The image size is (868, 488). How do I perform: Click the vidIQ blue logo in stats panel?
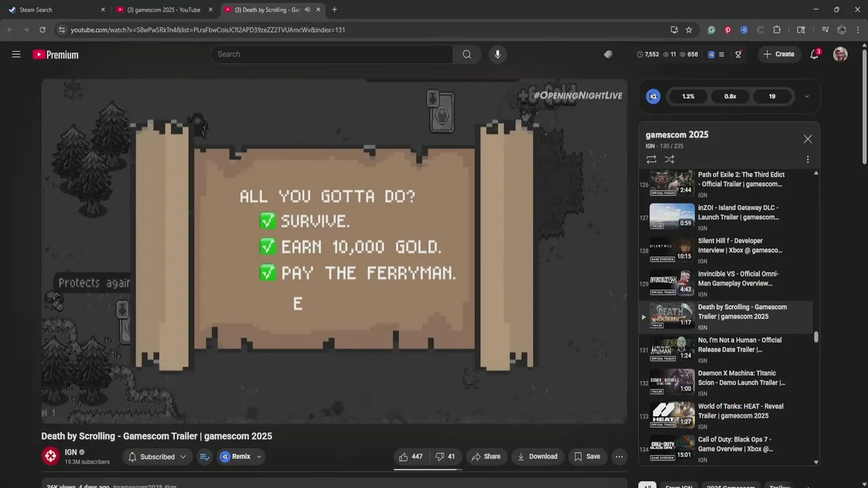point(654,96)
